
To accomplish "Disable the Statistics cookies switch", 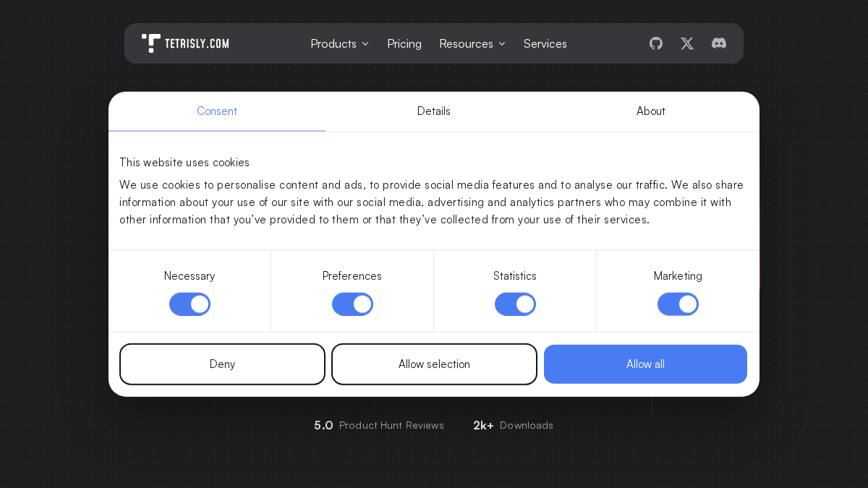I will click(515, 304).
